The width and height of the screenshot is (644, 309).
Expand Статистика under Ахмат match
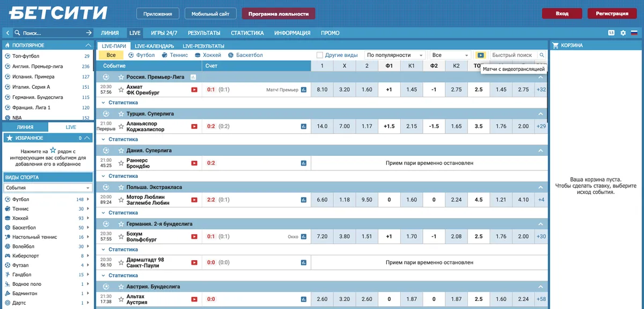click(123, 102)
